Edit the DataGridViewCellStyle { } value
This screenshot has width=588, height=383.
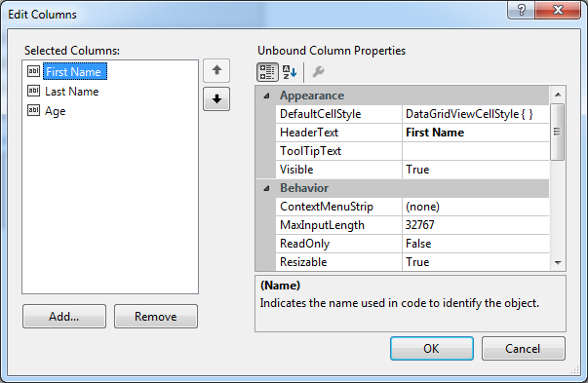point(476,114)
